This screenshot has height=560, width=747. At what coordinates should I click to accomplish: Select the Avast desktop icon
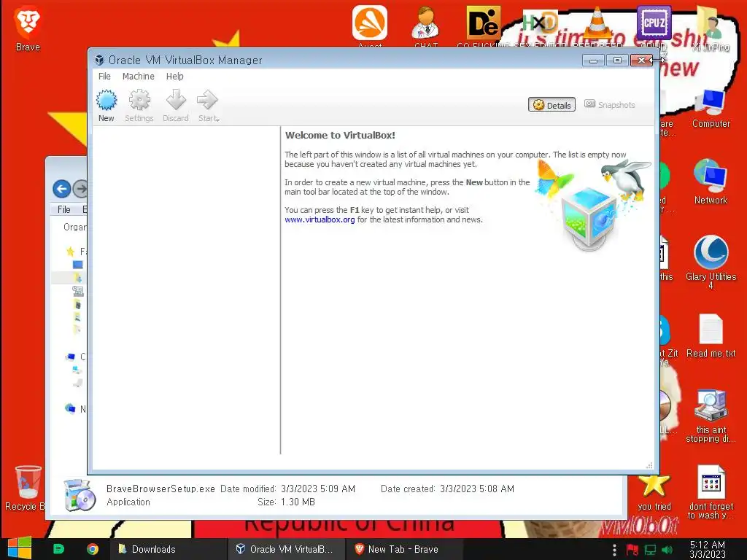point(370,23)
